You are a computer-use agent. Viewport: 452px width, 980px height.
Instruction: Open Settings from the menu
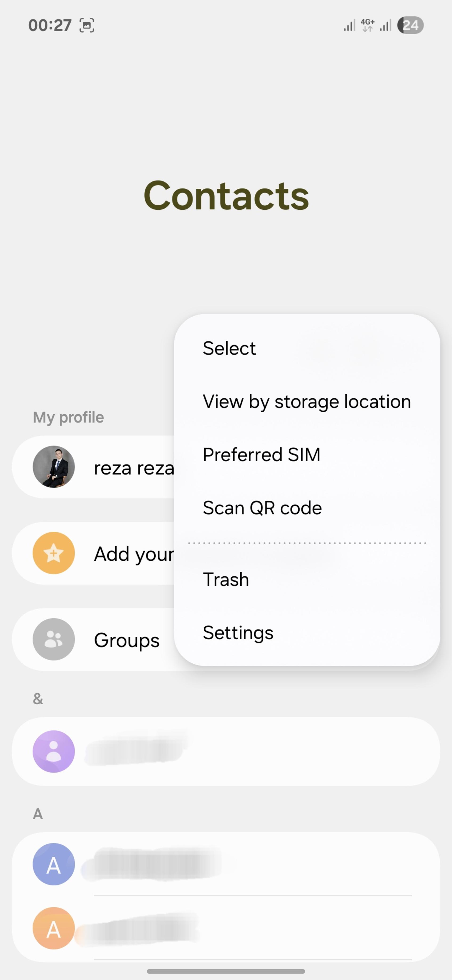point(238,633)
